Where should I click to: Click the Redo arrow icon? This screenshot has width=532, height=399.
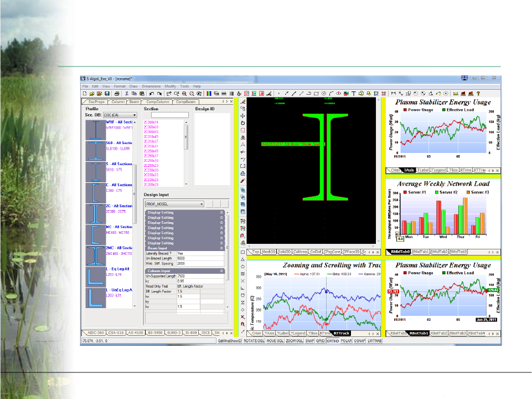159,94
